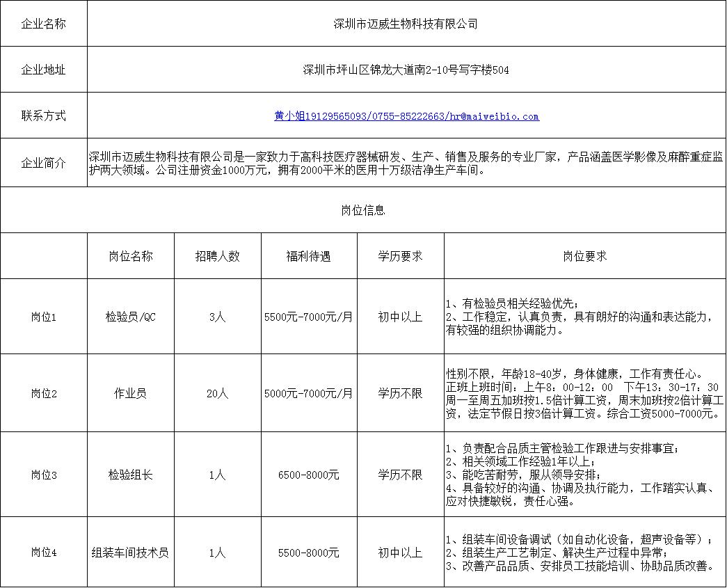Select the 组装车间技术员 job title cell
727x588 pixels.
131,553
